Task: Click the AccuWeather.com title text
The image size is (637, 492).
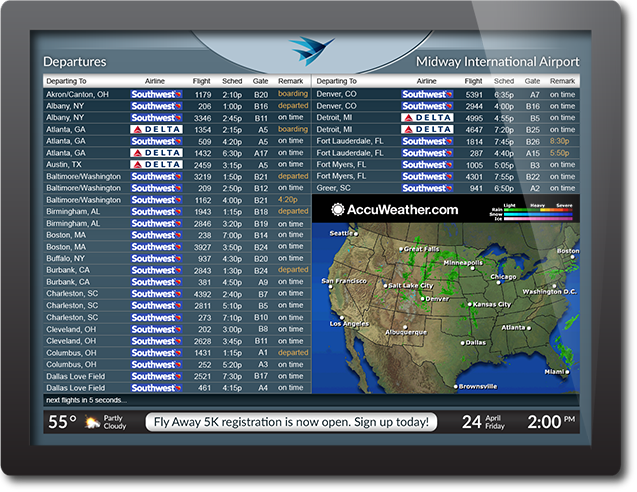Action: tap(403, 210)
